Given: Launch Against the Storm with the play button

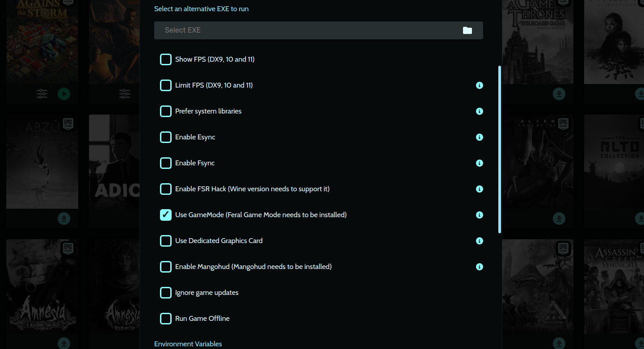Looking at the screenshot, I should [64, 94].
